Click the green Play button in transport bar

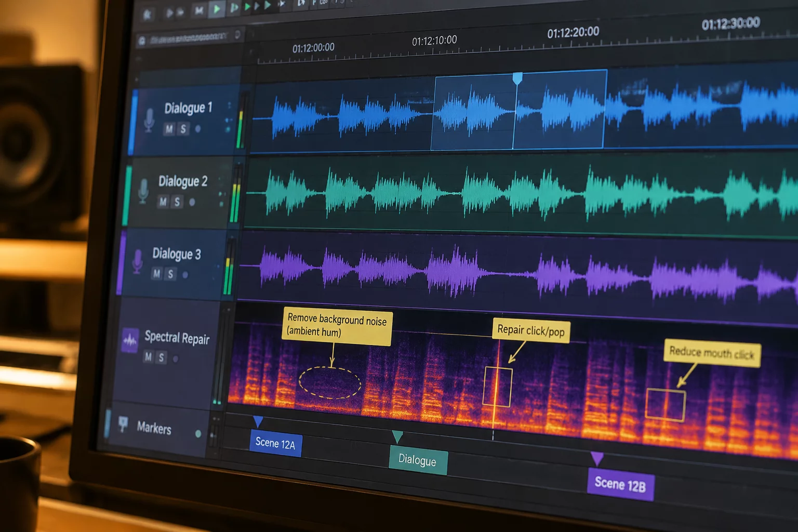(217, 9)
